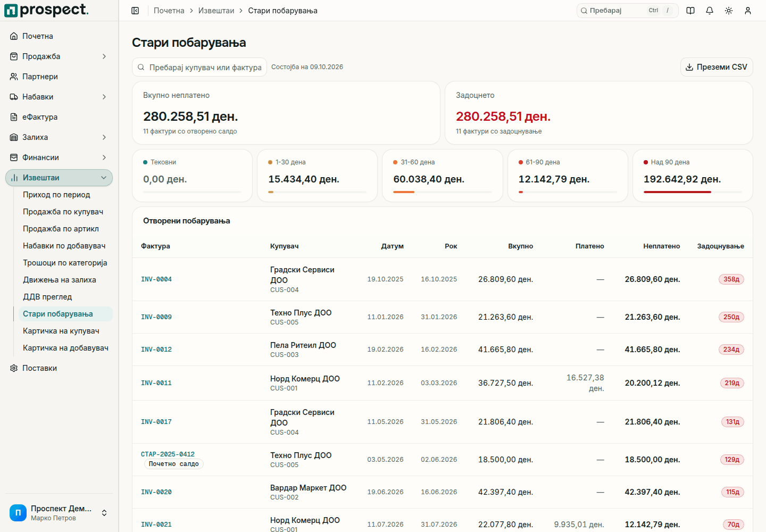This screenshot has width=766, height=532.
Task: Click the gear icon beside Поставки
Action: click(x=14, y=368)
